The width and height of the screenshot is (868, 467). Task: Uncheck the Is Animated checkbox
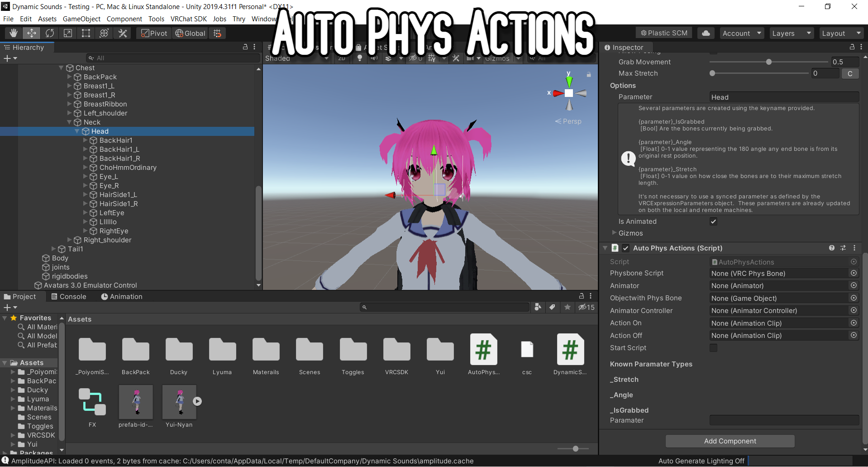(x=713, y=221)
